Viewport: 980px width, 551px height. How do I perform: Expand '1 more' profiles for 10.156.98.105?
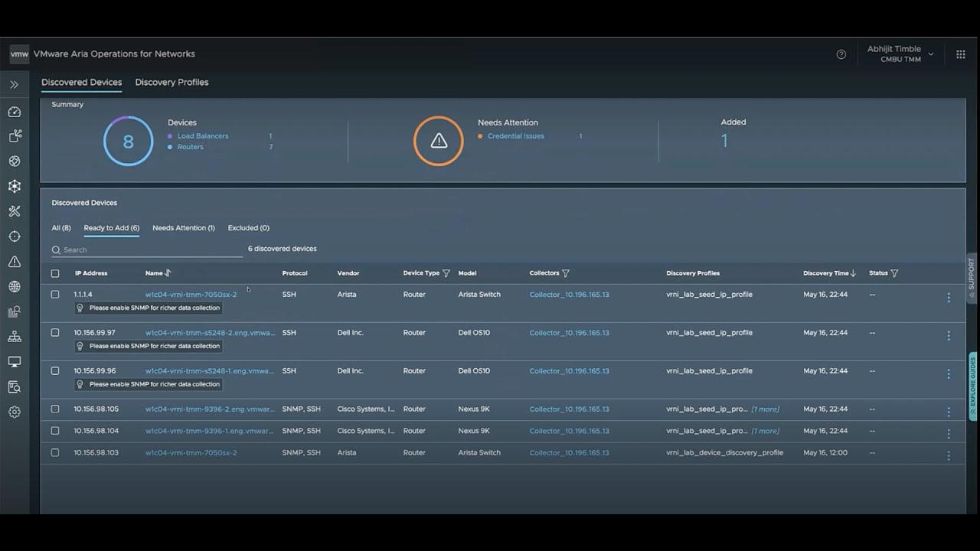765,409
